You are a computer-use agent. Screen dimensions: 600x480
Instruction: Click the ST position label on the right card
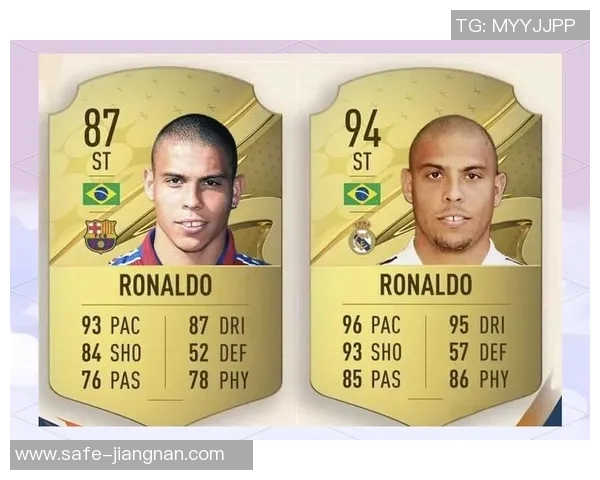tap(362, 162)
